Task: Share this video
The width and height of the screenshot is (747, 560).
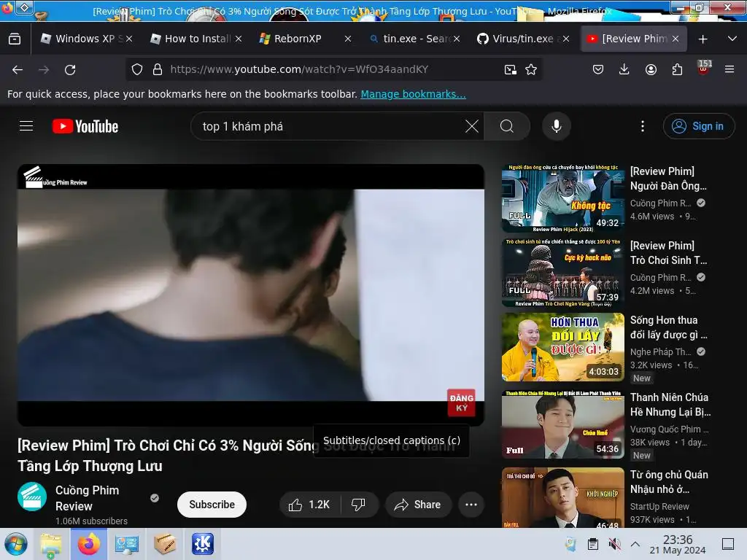Action: [x=418, y=505]
